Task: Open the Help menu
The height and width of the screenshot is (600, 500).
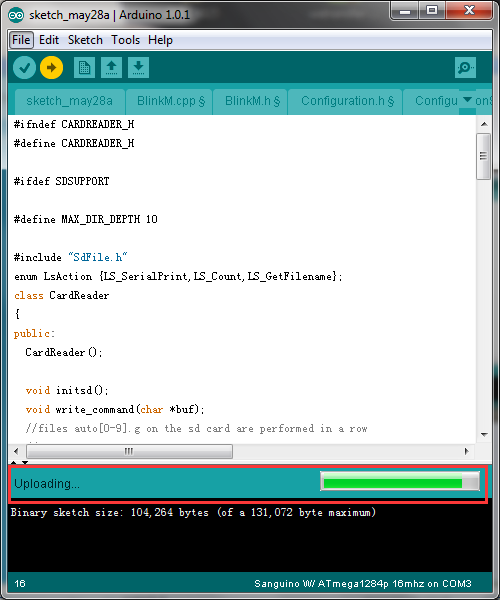Action: (160, 40)
